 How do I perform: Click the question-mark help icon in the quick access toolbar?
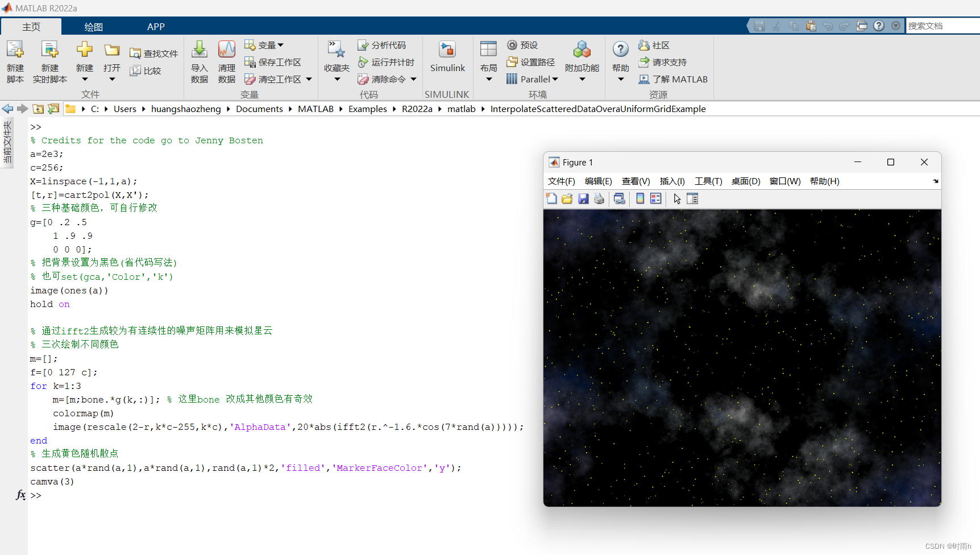pos(879,26)
